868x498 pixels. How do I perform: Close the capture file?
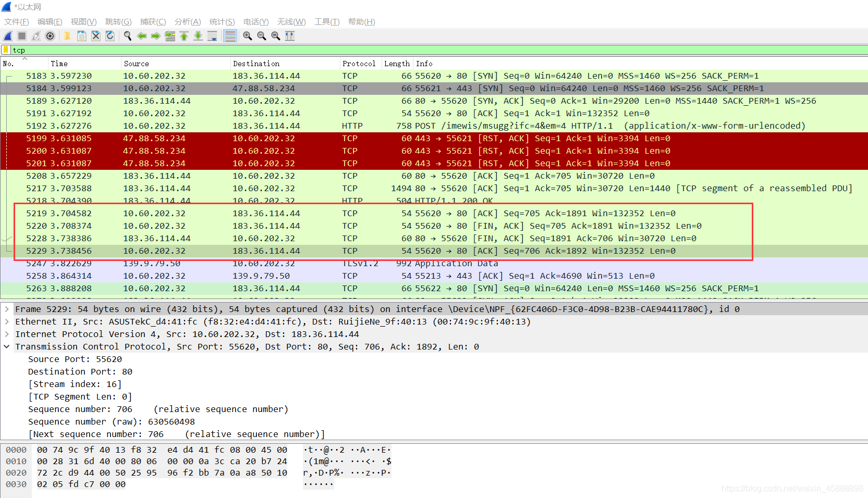pyautogui.click(x=95, y=36)
